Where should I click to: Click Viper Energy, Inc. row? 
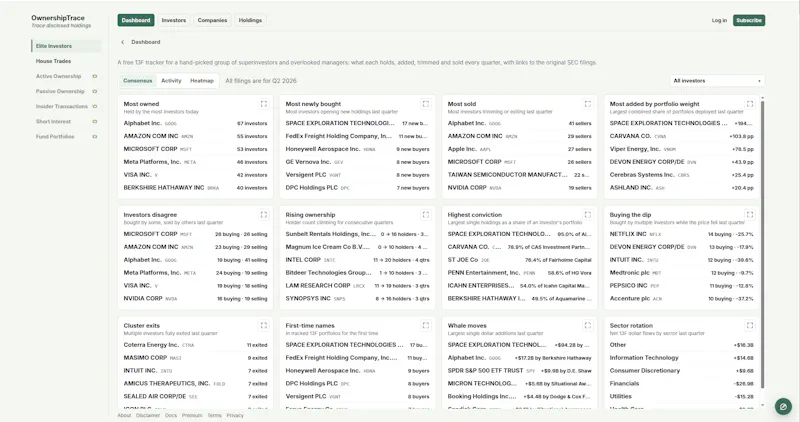[x=681, y=149]
